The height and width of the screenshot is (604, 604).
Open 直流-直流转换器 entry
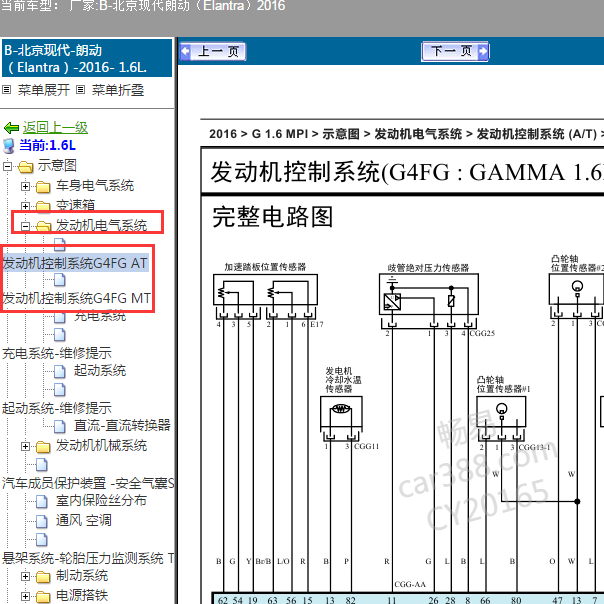coord(122,425)
